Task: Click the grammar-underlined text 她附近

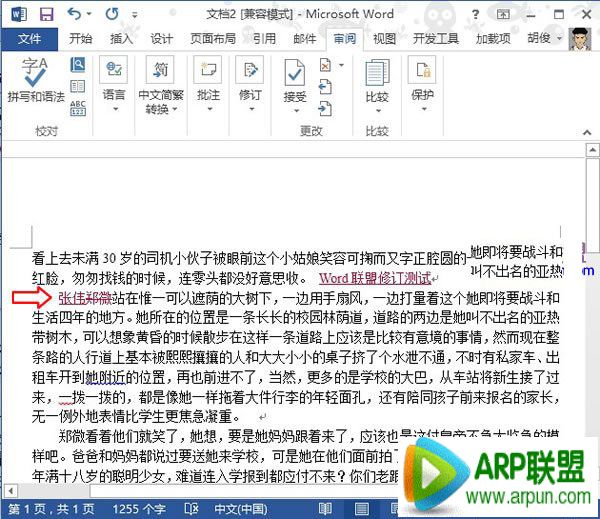Action: (105, 378)
